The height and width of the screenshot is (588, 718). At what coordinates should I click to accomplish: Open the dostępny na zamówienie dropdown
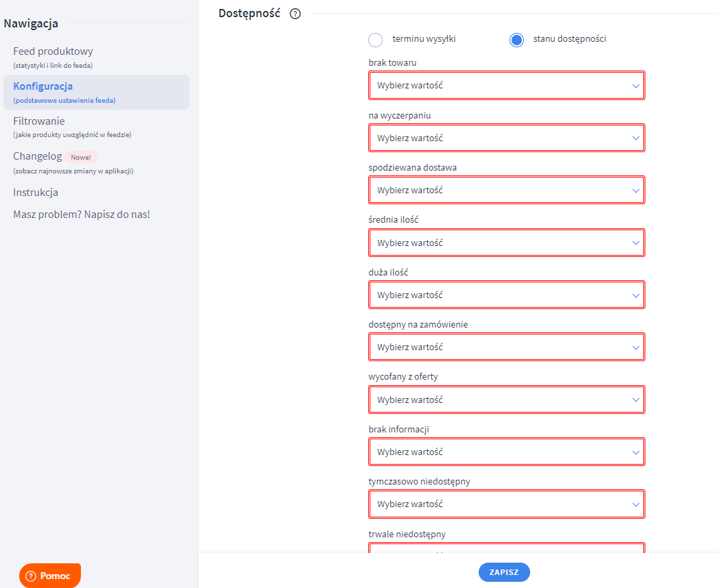pyautogui.click(x=506, y=347)
